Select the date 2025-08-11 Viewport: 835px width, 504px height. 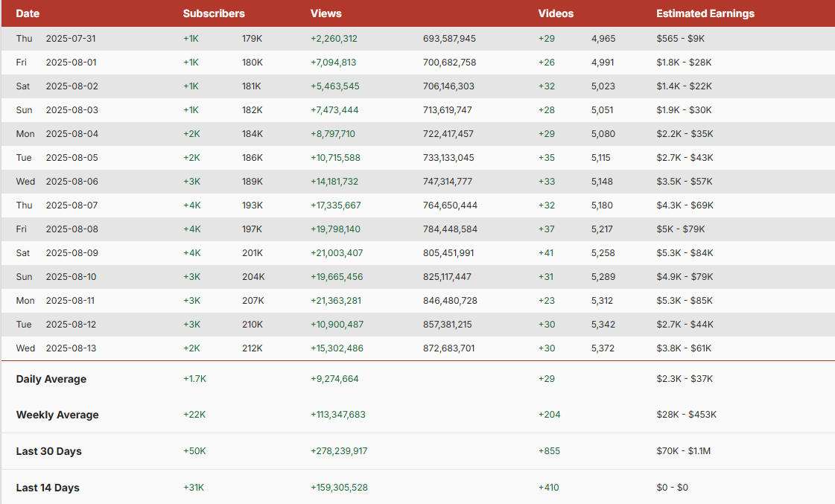click(70, 301)
